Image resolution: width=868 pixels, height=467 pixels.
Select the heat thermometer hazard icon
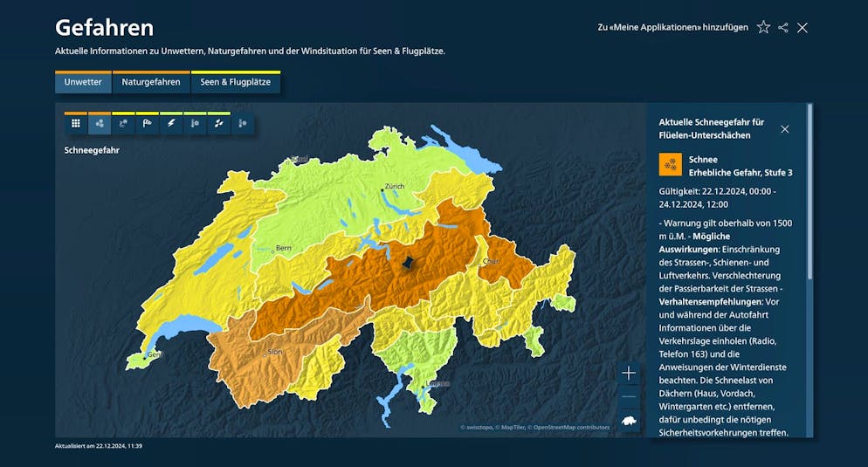195,124
